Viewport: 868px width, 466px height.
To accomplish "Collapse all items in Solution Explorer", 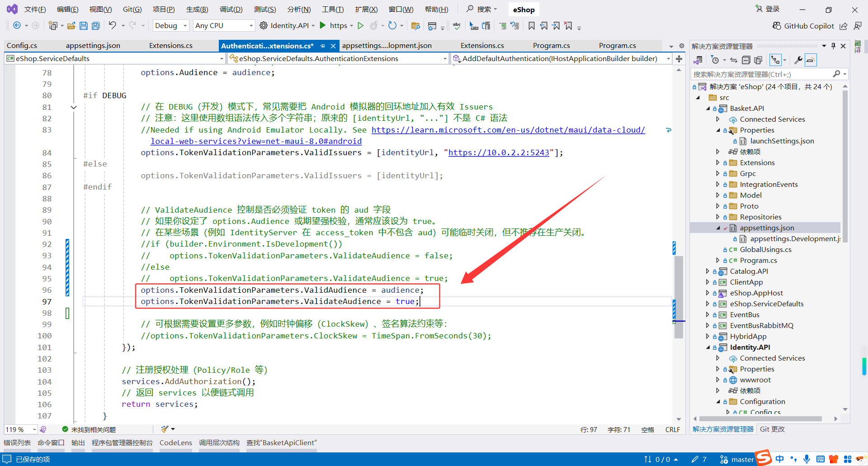I will coord(746,60).
